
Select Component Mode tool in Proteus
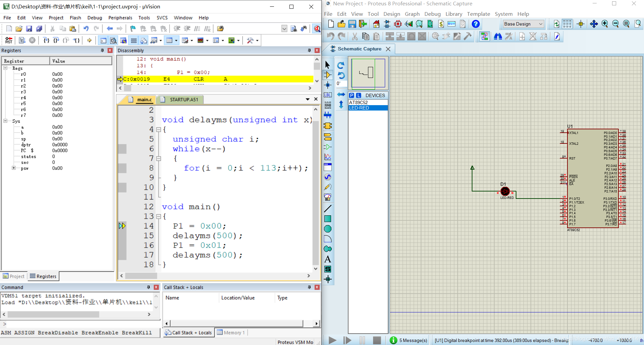coord(328,75)
